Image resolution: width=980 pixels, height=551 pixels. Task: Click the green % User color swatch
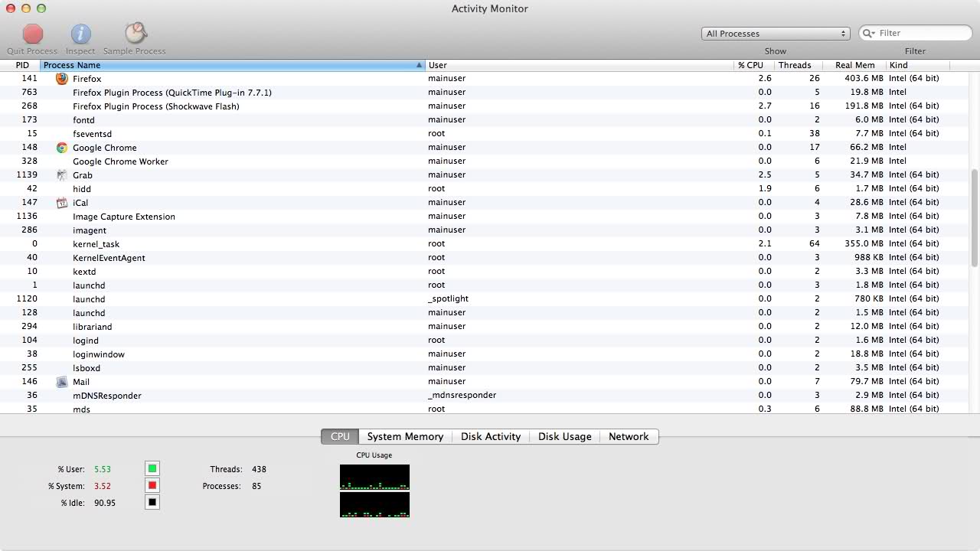point(152,468)
